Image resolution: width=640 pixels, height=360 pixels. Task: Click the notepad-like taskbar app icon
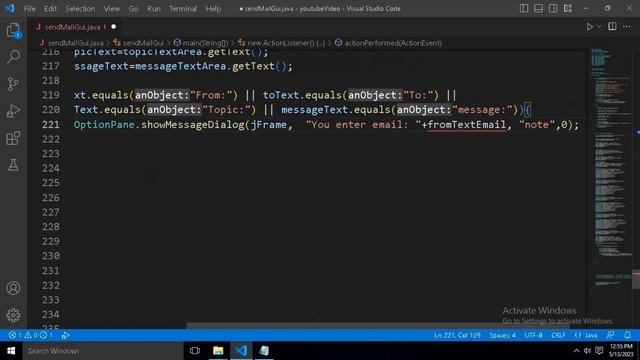[264, 351]
